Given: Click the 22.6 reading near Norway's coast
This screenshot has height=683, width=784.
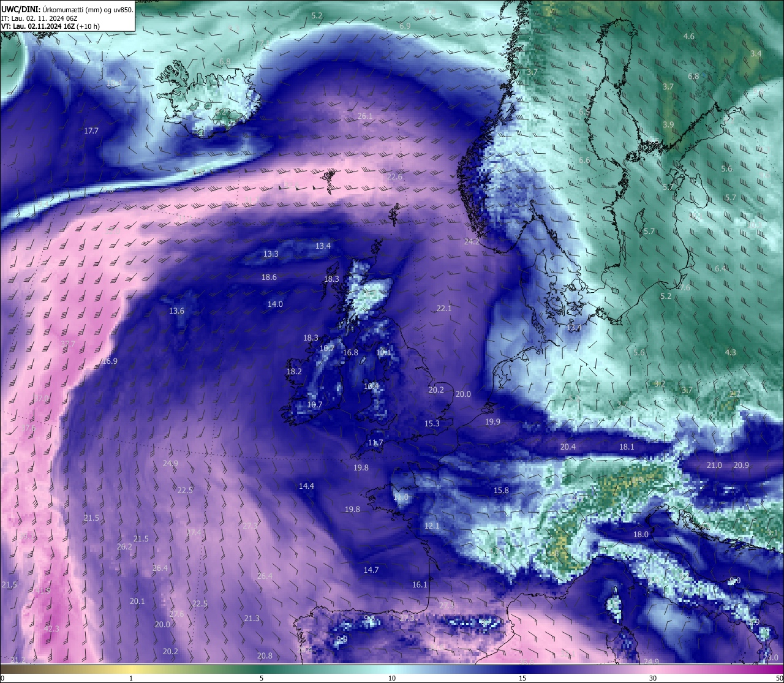Looking at the screenshot, I should tap(394, 176).
